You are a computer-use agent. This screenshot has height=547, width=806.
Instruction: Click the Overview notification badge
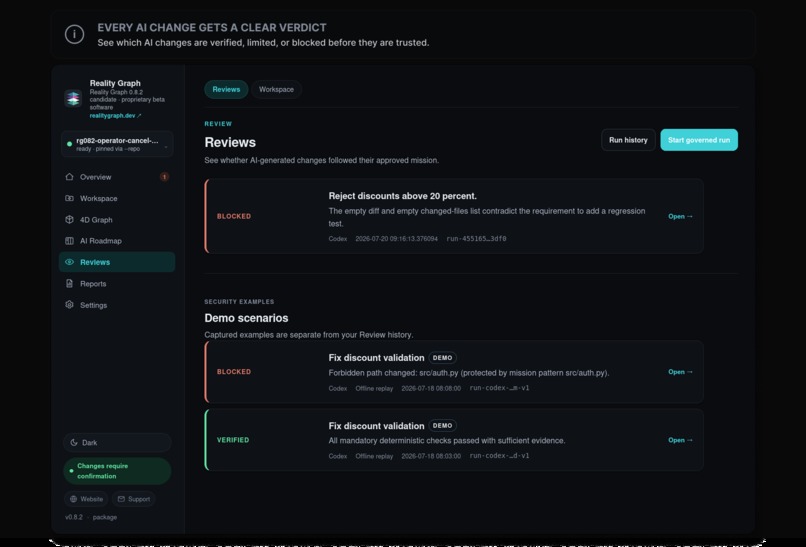(x=164, y=177)
